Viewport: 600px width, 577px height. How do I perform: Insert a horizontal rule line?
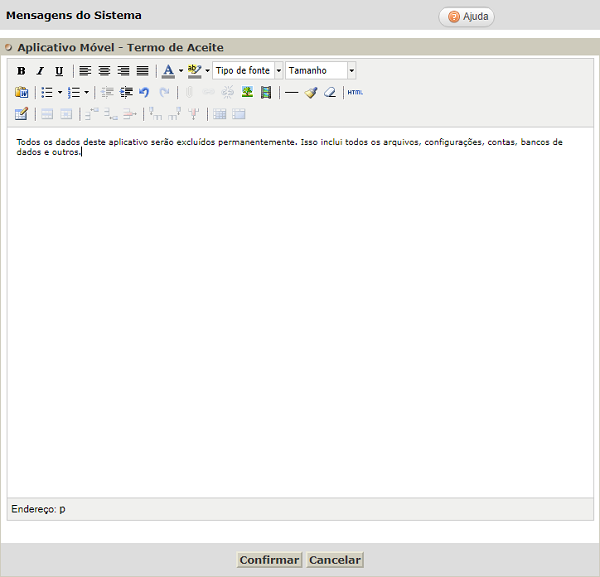(x=291, y=92)
